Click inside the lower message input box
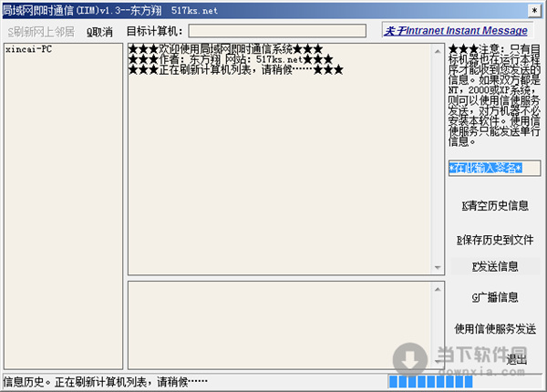547x392 pixels. point(281,325)
